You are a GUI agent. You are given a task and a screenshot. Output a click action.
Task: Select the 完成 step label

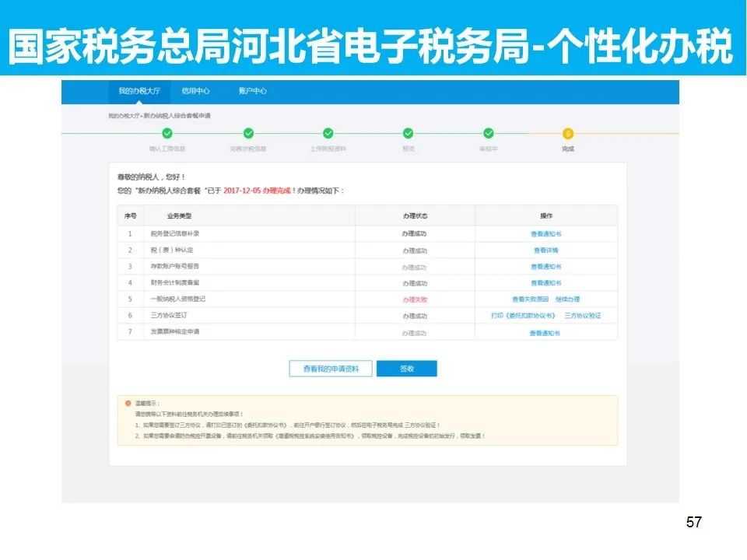568,149
